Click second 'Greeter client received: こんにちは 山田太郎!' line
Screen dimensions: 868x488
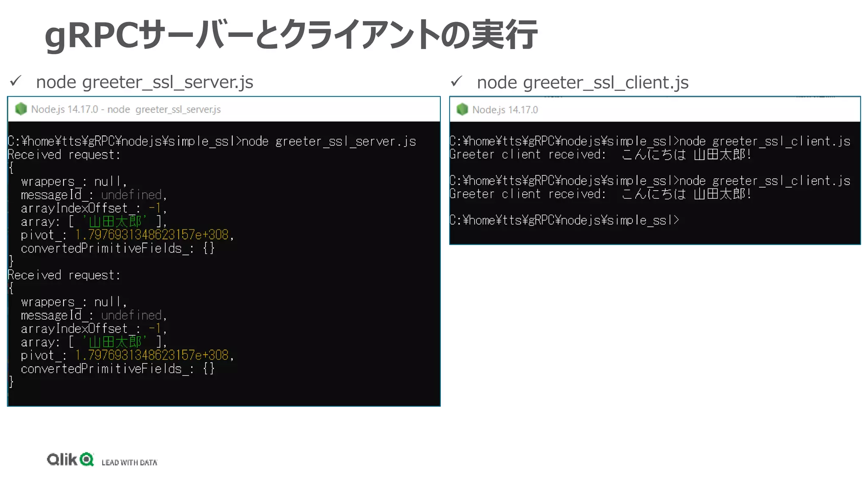pyautogui.click(x=601, y=194)
